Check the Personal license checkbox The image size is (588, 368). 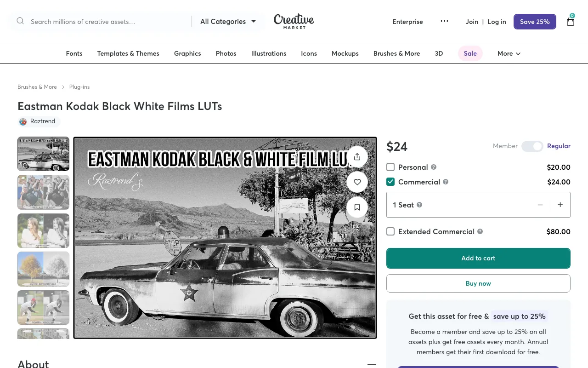click(390, 167)
